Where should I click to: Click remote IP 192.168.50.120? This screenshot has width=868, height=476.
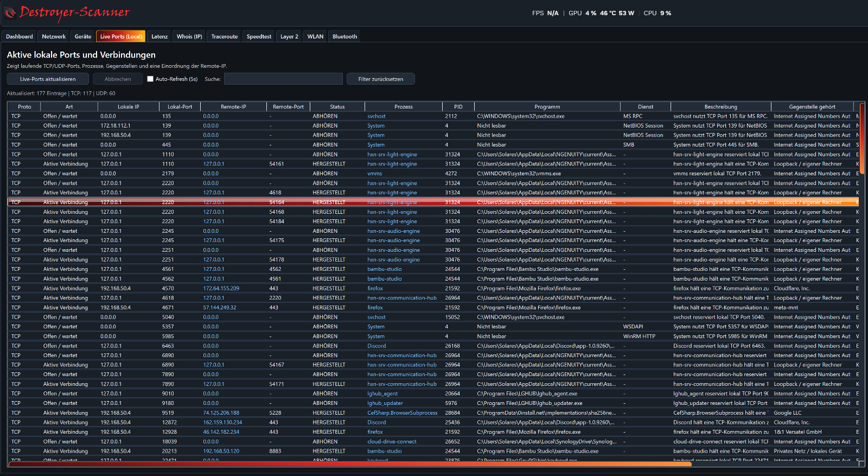coord(221,451)
